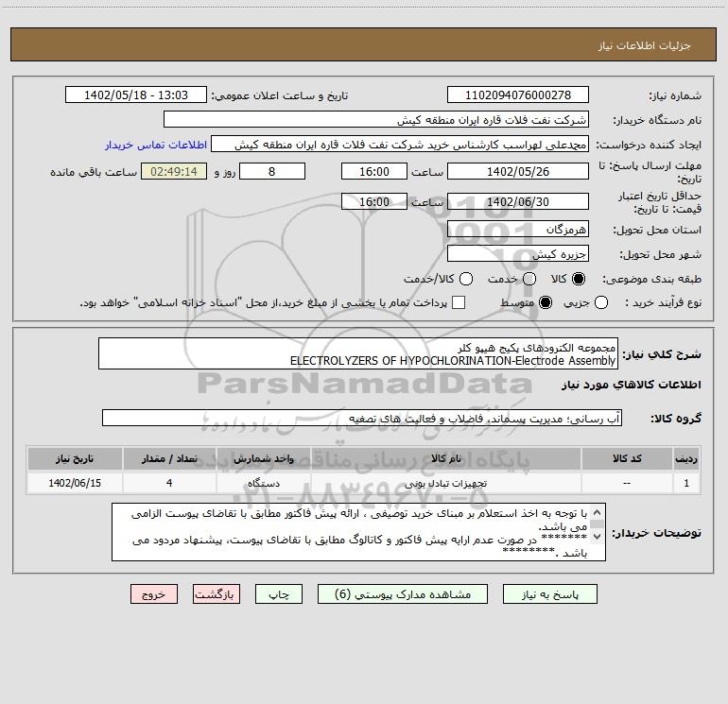Click row number cell 1
Screen dimensions: 728x704
tap(686, 483)
